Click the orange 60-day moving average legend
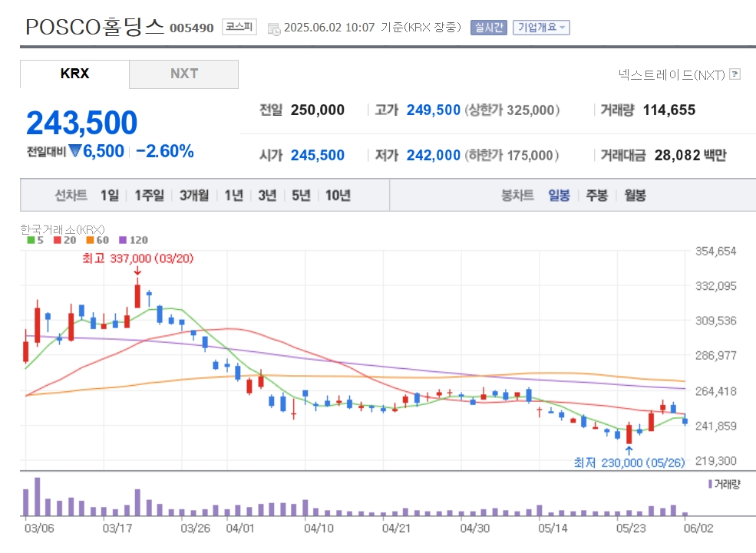This screenshot has height=553, width=756. [97, 240]
